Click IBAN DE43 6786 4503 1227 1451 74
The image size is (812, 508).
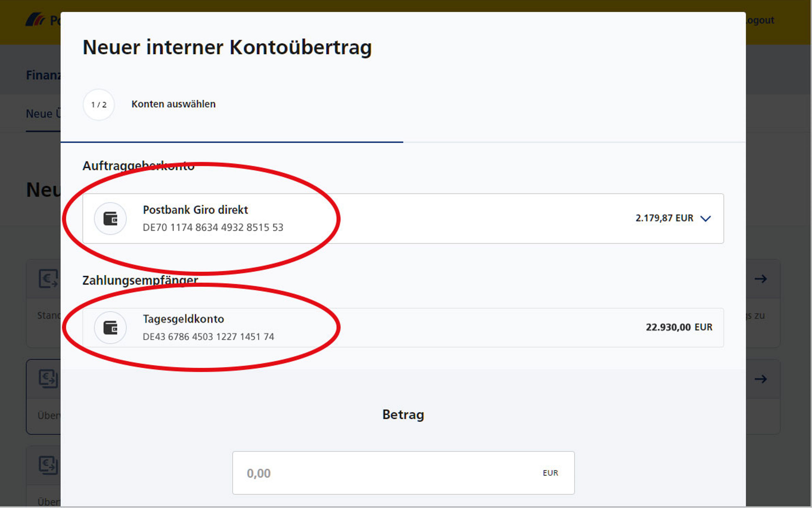(208, 337)
